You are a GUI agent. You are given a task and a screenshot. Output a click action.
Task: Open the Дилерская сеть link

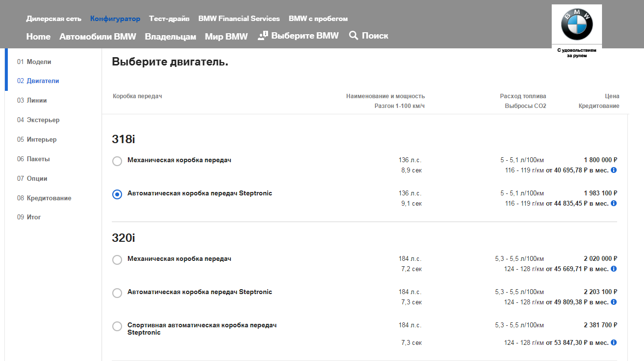[54, 19]
